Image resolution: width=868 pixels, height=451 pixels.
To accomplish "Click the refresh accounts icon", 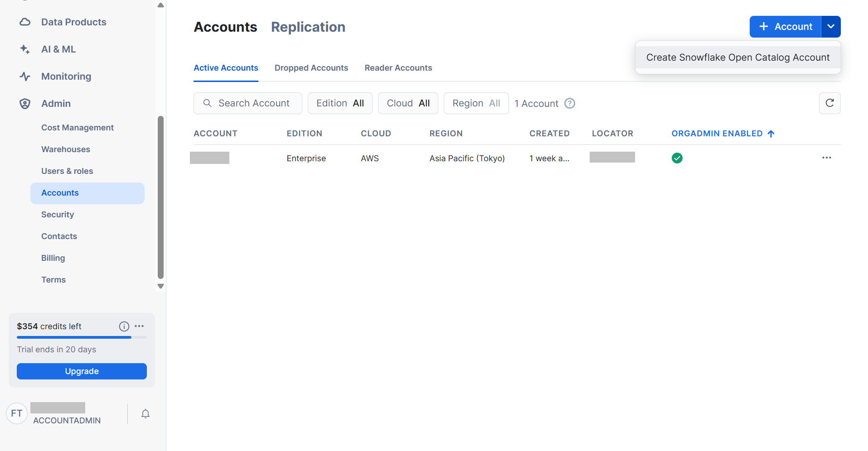I will pyautogui.click(x=829, y=103).
